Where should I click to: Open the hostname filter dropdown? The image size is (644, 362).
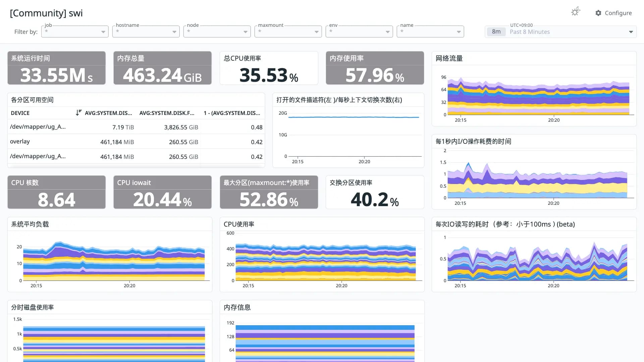[x=146, y=32]
